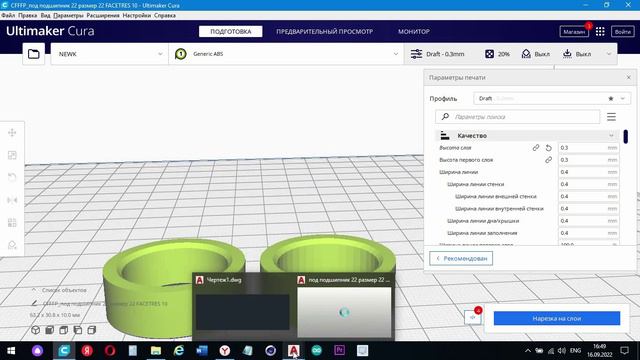The height and width of the screenshot is (360, 640).
Task: Open Word from the taskbar
Action: 202,351
